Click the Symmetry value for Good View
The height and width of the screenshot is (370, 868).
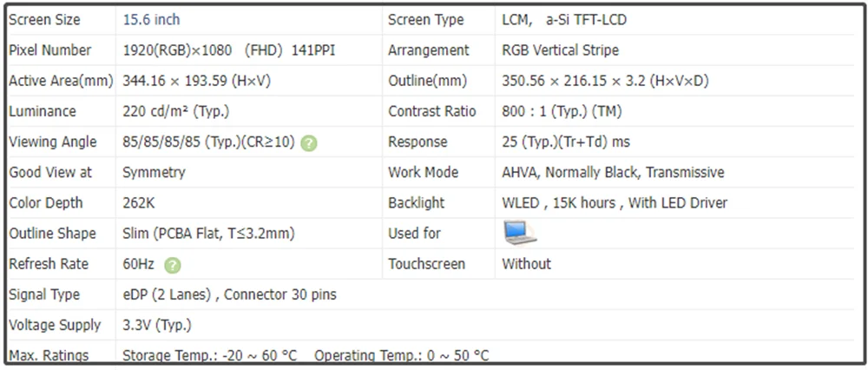pos(154,172)
